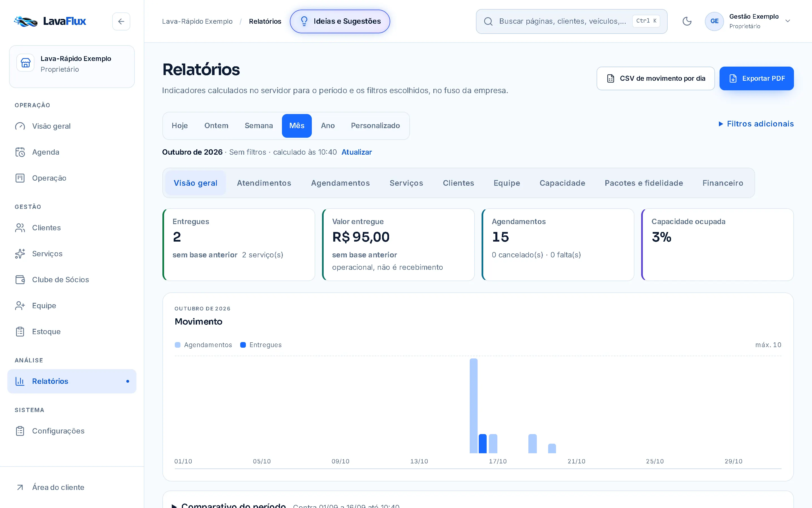Click the Relatórios breadcrumb
The image size is (812, 508).
(x=265, y=21)
